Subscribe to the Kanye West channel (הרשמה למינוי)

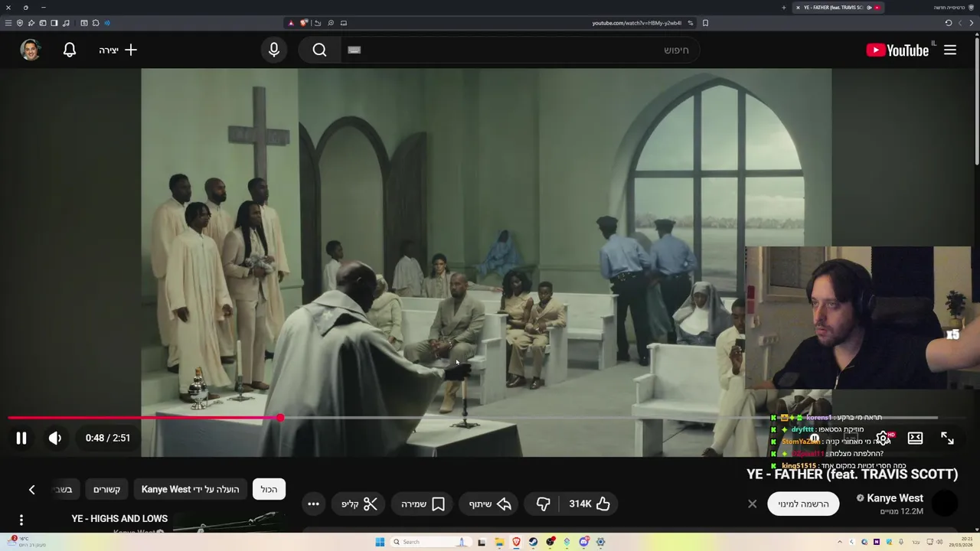[x=803, y=504]
